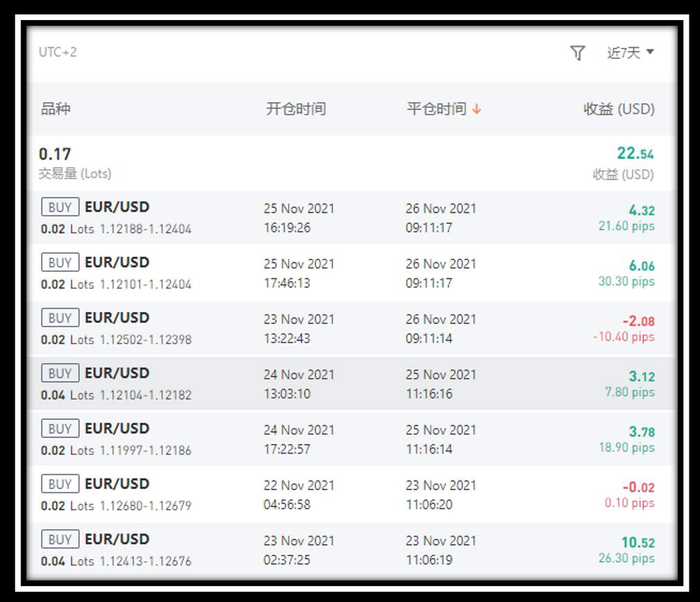Sort by 开仓时间 column header

click(296, 108)
